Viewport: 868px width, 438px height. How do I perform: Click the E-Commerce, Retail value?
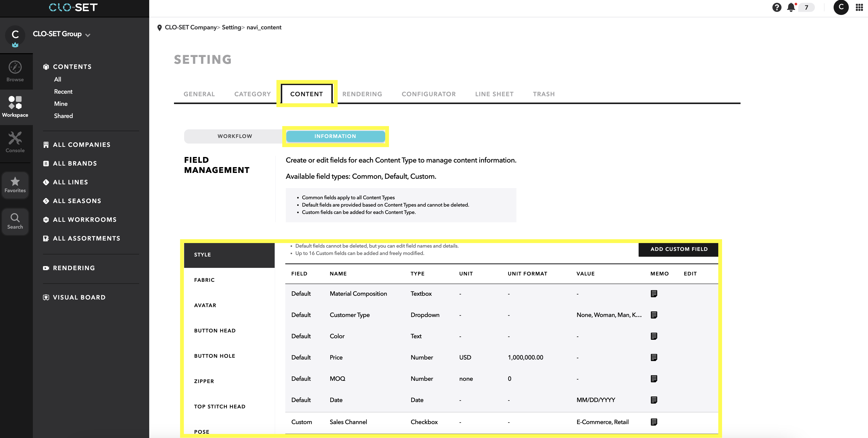(x=602, y=422)
